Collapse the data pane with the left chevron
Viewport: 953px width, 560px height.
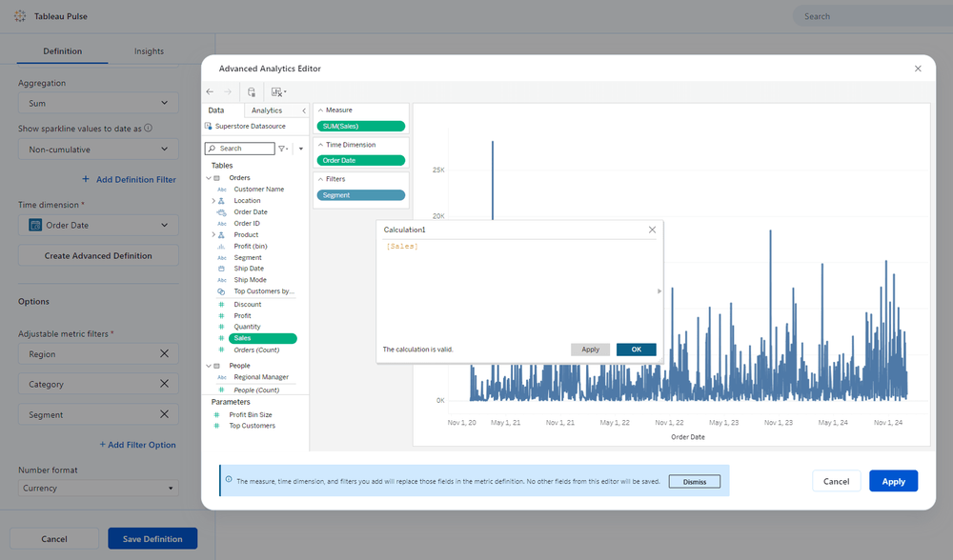tap(304, 110)
